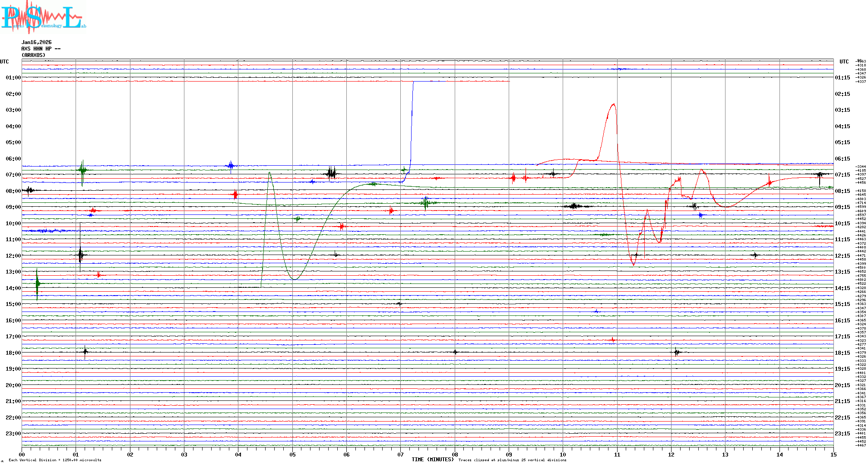
Task: Click the left 12:00 hour label
Action: click(13, 256)
